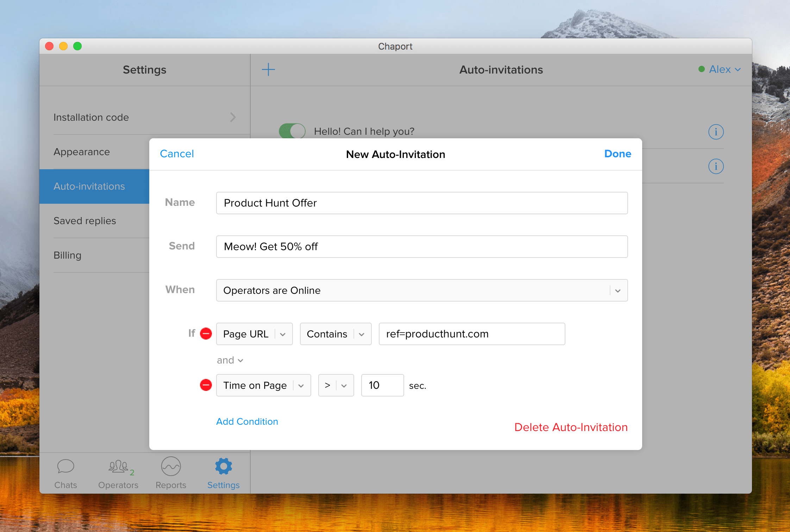This screenshot has width=790, height=532.
Task: Select the Settings gear icon
Action: 223,467
